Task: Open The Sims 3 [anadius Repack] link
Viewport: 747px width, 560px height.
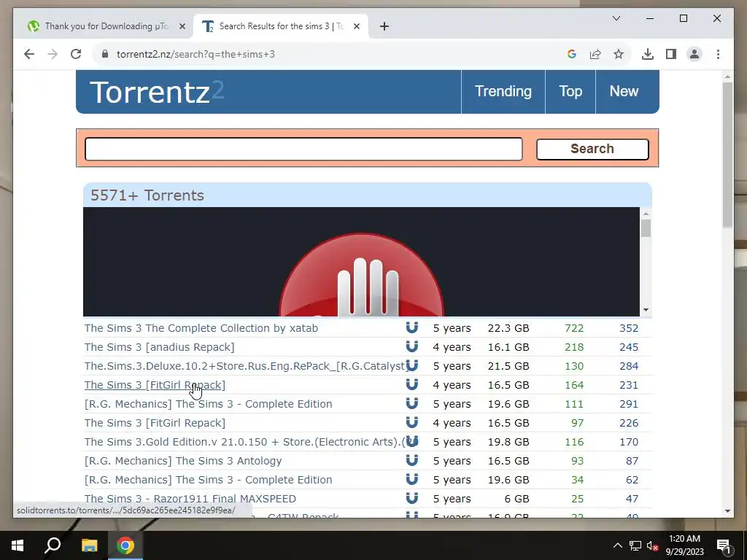Action: (159, 347)
